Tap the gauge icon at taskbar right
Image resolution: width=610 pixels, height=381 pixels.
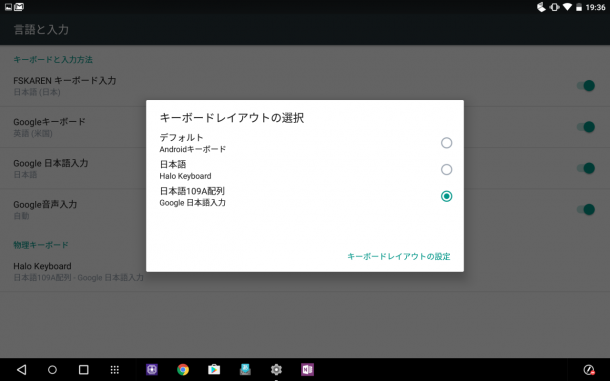[x=589, y=370]
